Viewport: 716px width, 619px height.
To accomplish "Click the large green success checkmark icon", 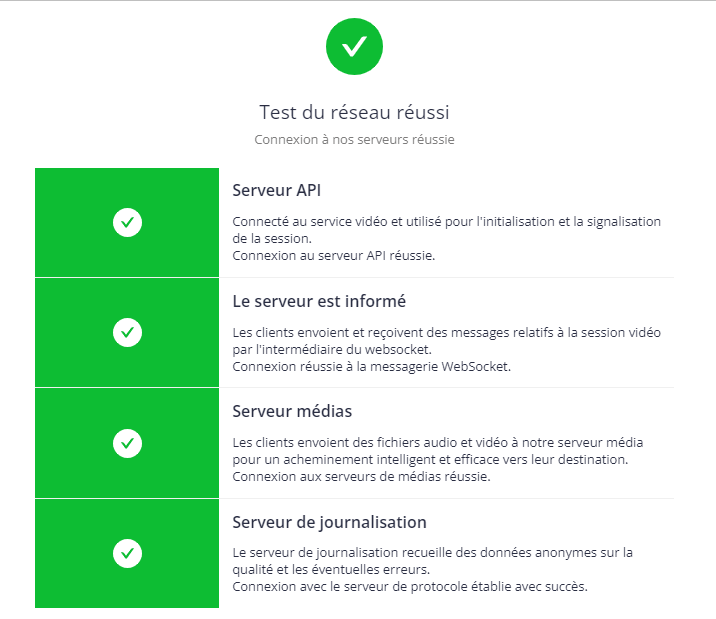I will [354, 47].
